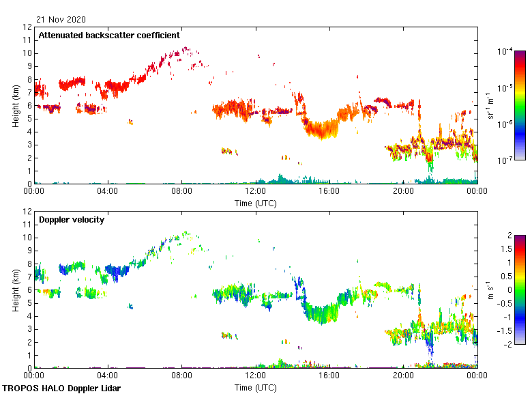Click the sr⁻¹ m⁻¹ units label
This screenshot has height=396, width=532.
pos(491,105)
